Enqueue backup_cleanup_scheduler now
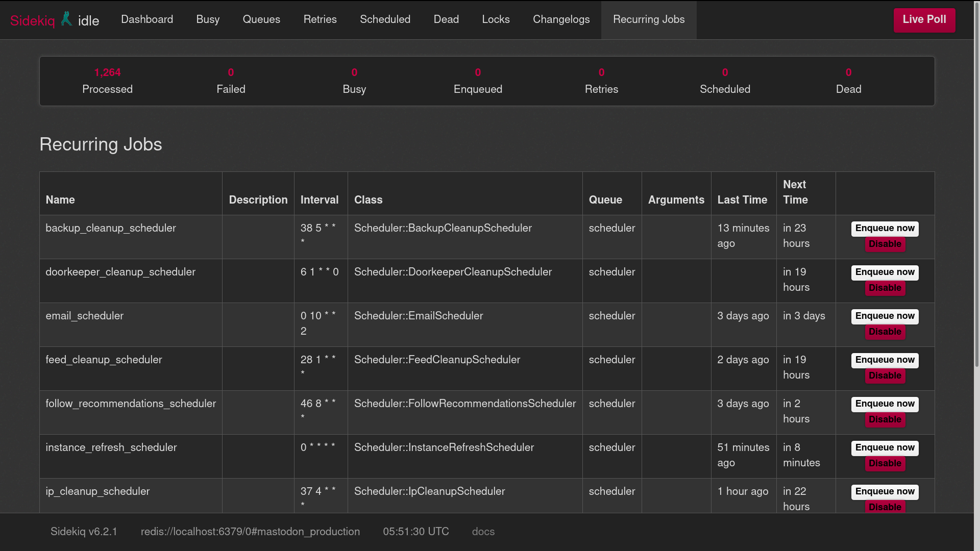 (885, 229)
